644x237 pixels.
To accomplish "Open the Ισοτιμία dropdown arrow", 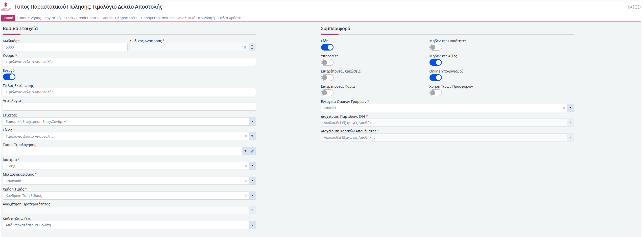I will (x=252, y=166).
